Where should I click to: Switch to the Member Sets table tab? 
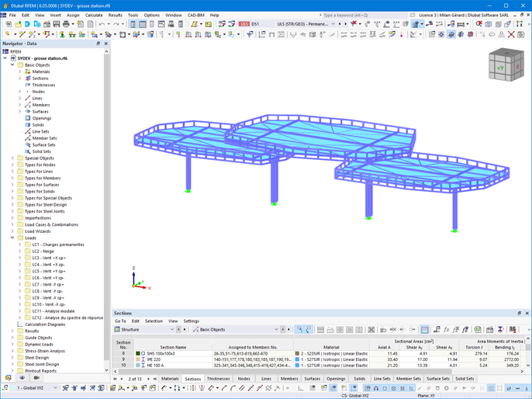(408, 379)
